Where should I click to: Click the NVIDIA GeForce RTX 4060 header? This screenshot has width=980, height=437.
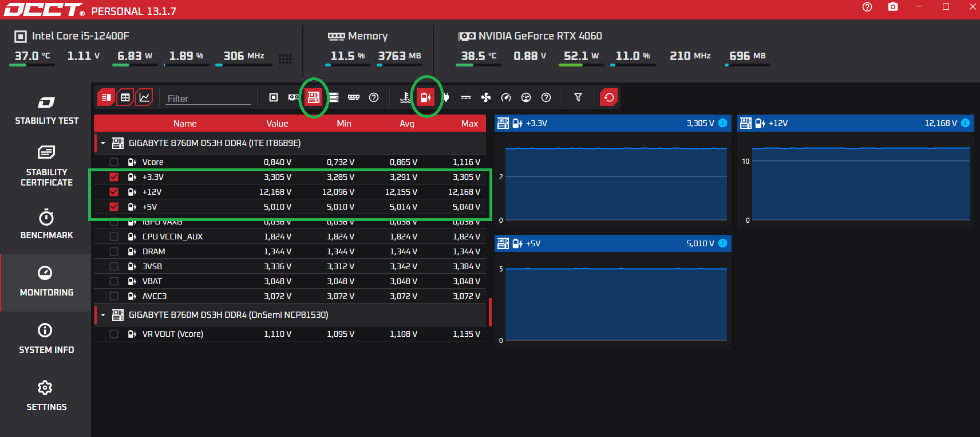[540, 36]
